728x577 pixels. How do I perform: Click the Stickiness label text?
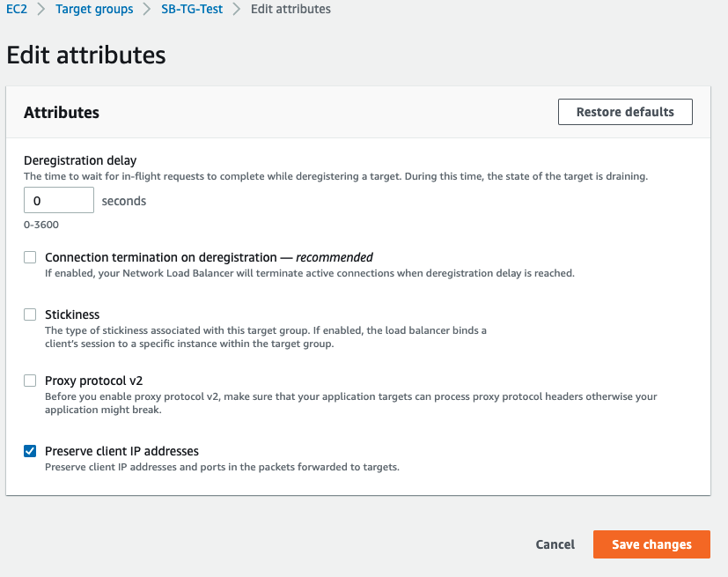pyautogui.click(x=72, y=314)
